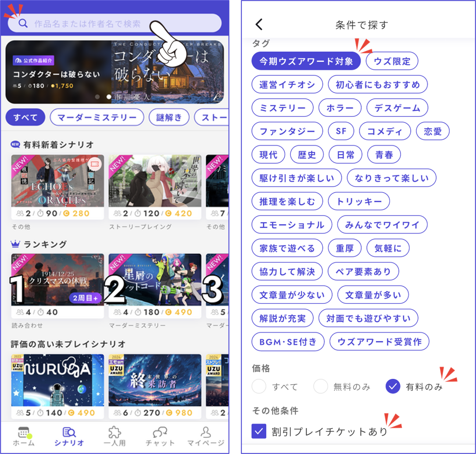Screen dimensions: 476x454
Task: Deselect the 有料のみ radio option
Action: (393, 386)
